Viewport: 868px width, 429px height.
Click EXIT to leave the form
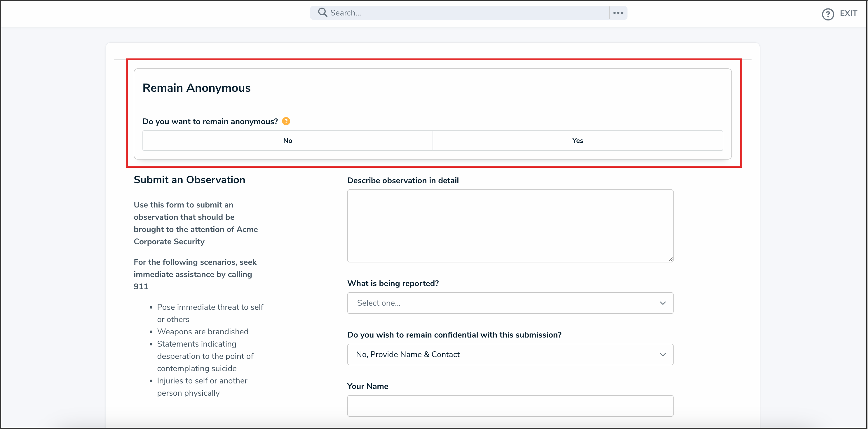[x=848, y=13]
